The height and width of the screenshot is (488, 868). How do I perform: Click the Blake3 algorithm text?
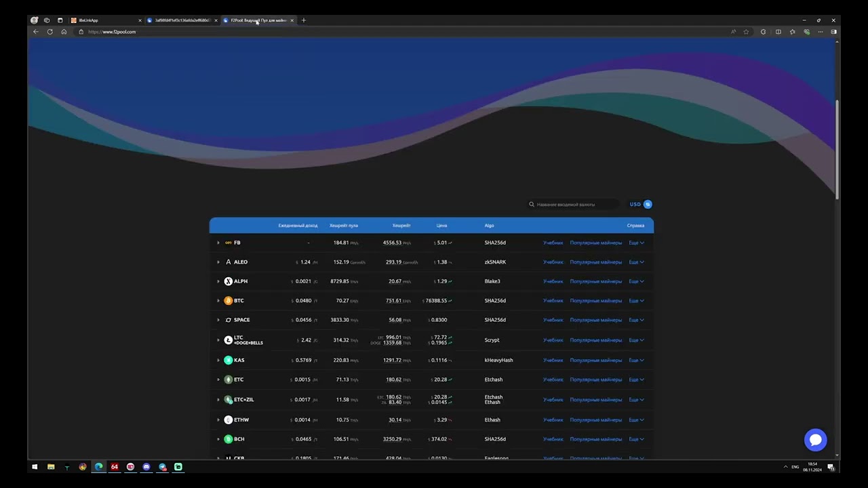pyautogui.click(x=492, y=281)
